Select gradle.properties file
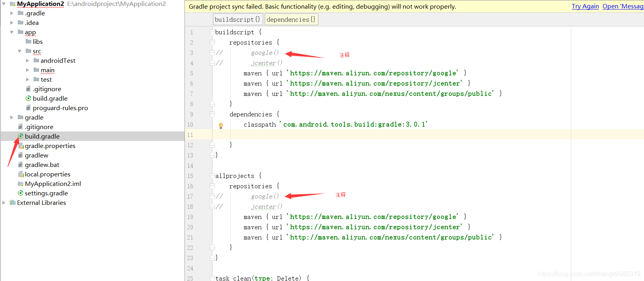Image resolution: width=644 pixels, height=281 pixels. pyautogui.click(x=50, y=146)
